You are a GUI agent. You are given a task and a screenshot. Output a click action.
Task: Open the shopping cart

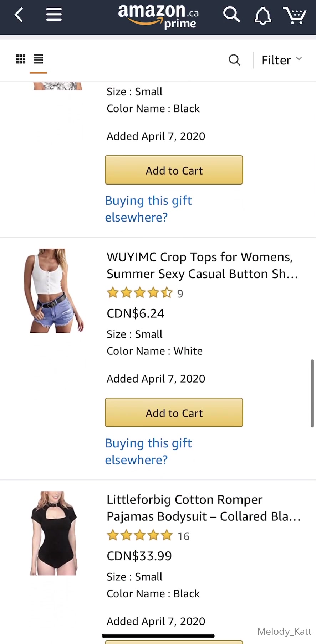click(295, 16)
